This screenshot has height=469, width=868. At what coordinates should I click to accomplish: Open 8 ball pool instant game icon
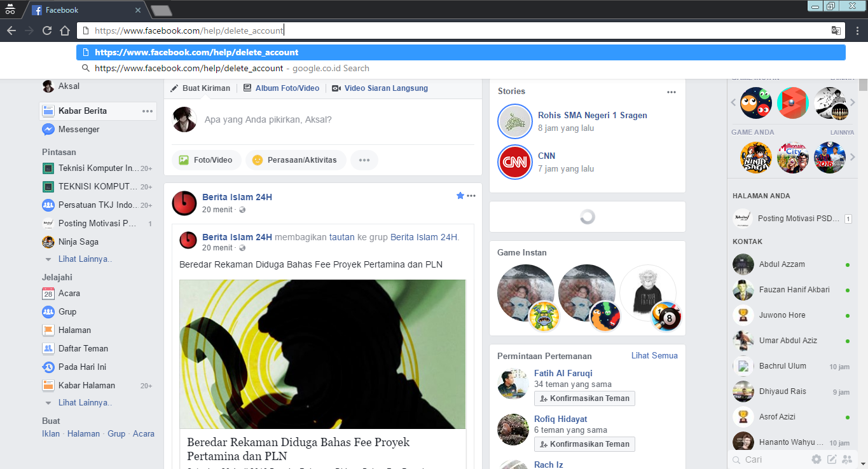pos(666,316)
